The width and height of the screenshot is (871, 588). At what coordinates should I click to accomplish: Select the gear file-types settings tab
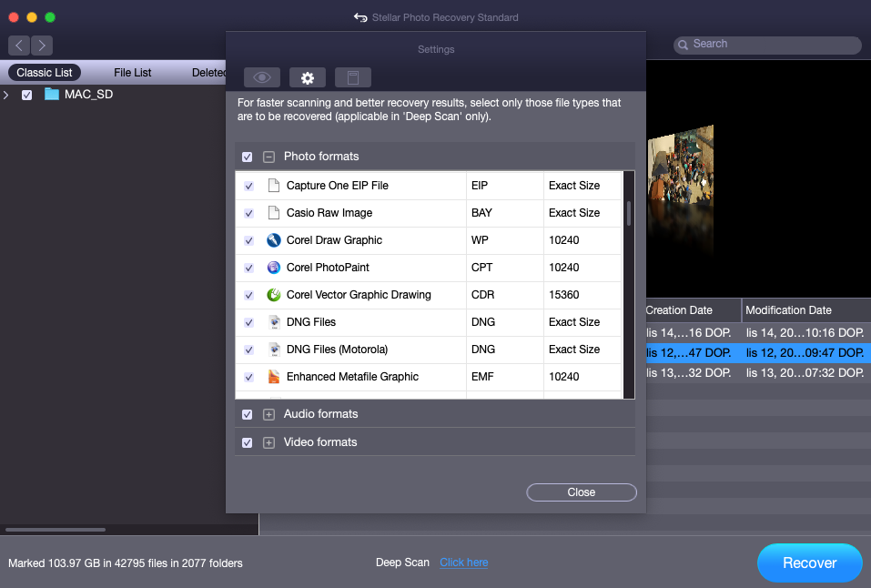(308, 77)
